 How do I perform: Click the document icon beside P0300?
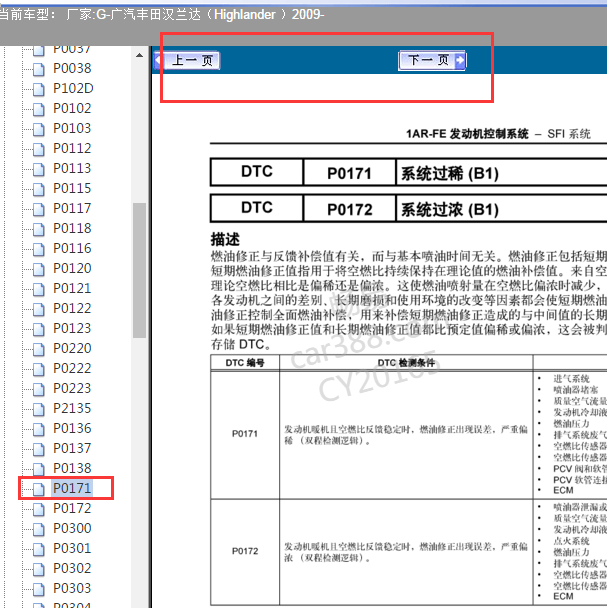click(39, 530)
